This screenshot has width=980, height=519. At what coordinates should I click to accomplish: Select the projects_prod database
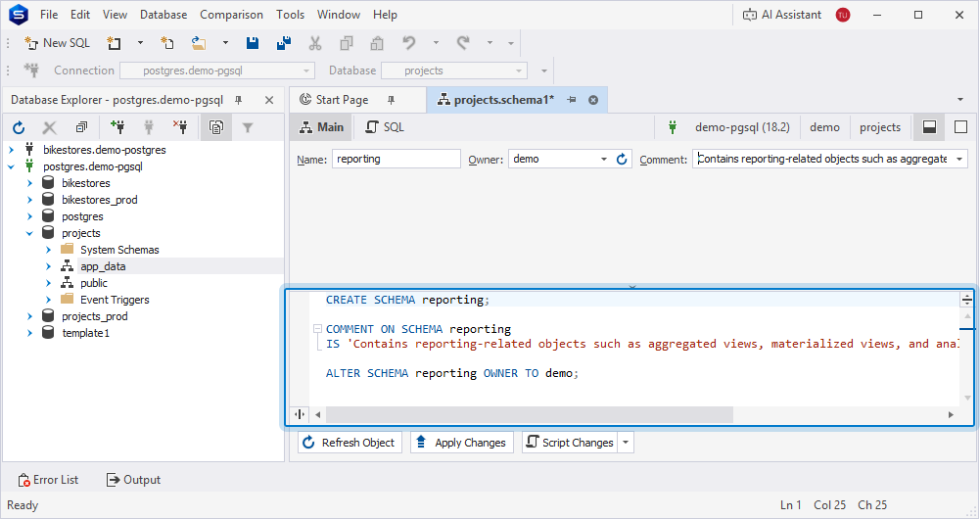pos(94,316)
